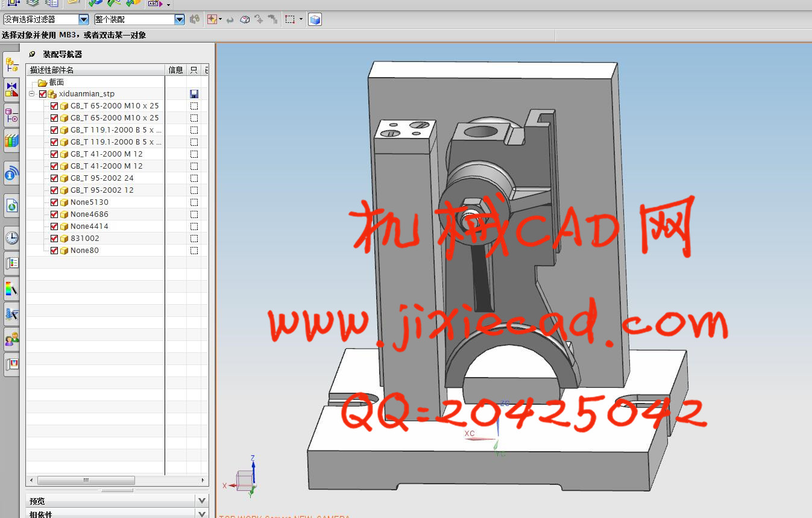Toggle the 831002 visibility checkbox

55,239
